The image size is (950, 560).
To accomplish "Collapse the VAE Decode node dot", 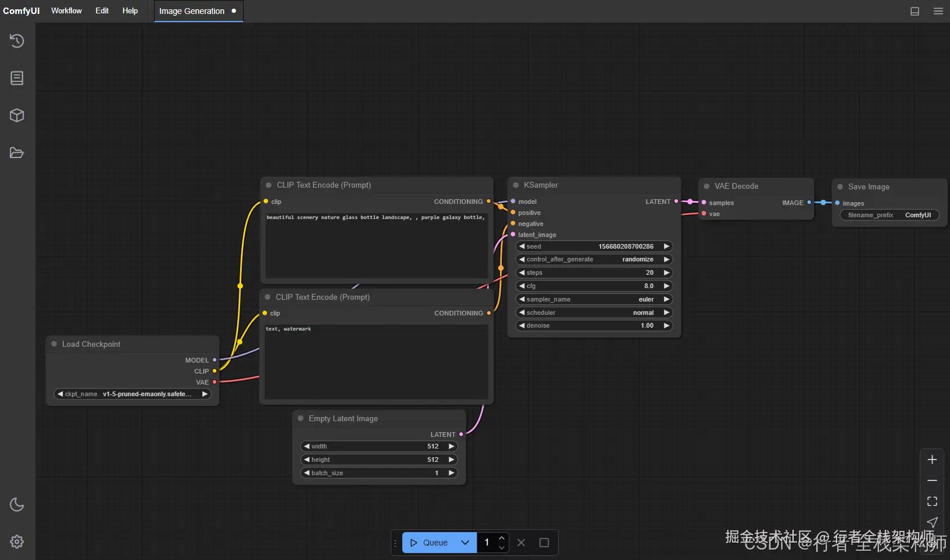I will coord(706,186).
